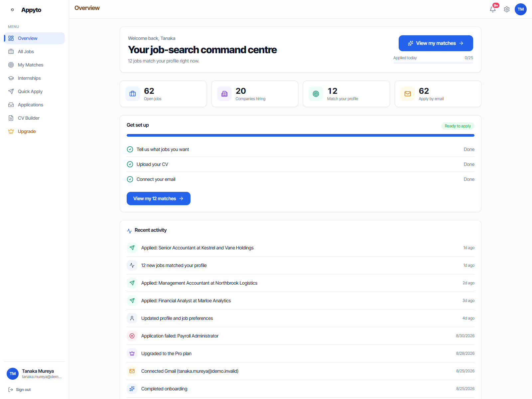Click the View my matches button
The height and width of the screenshot is (399, 532).
pyautogui.click(x=436, y=43)
